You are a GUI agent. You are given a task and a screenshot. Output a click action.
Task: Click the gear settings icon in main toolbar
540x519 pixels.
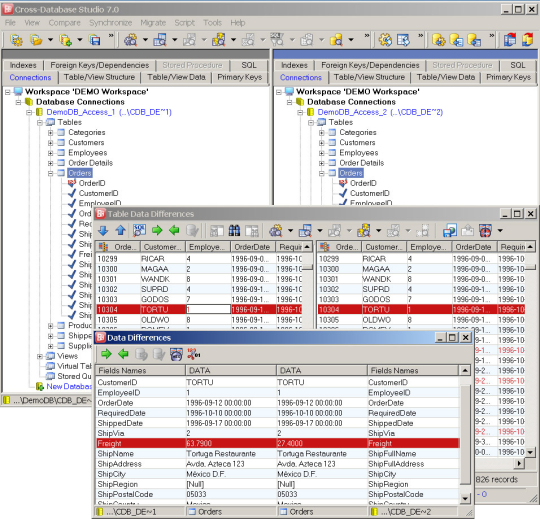385,40
